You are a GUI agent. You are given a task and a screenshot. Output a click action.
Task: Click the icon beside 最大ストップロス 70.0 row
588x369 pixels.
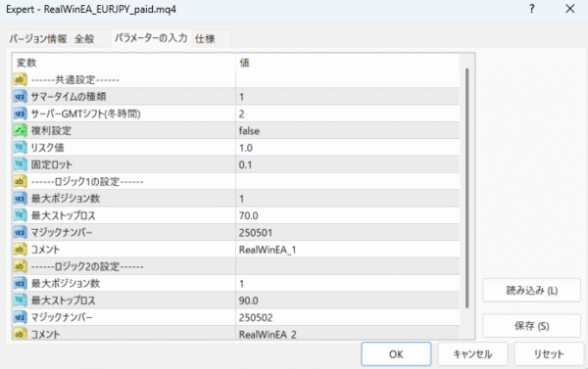click(20, 215)
